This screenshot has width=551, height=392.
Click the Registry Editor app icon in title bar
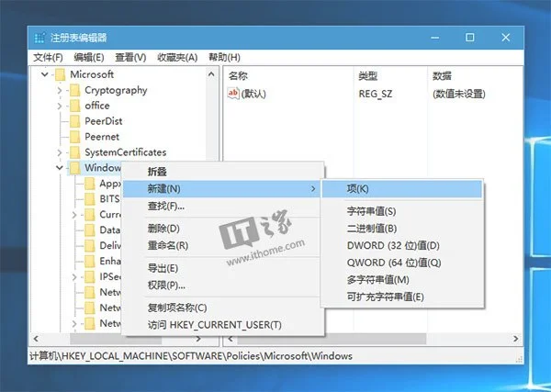coord(40,38)
